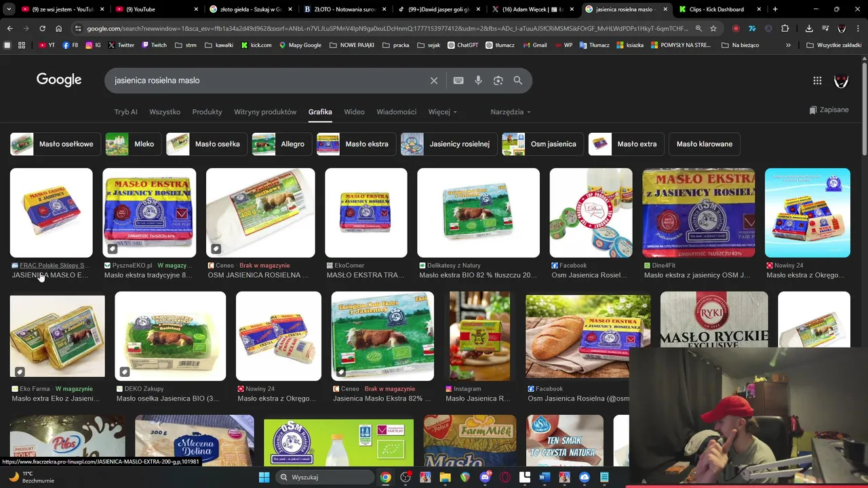Bookmark this page with the star icon
Image resolution: width=868 pixels, height=488 pixels.
[x=713, y=28]
